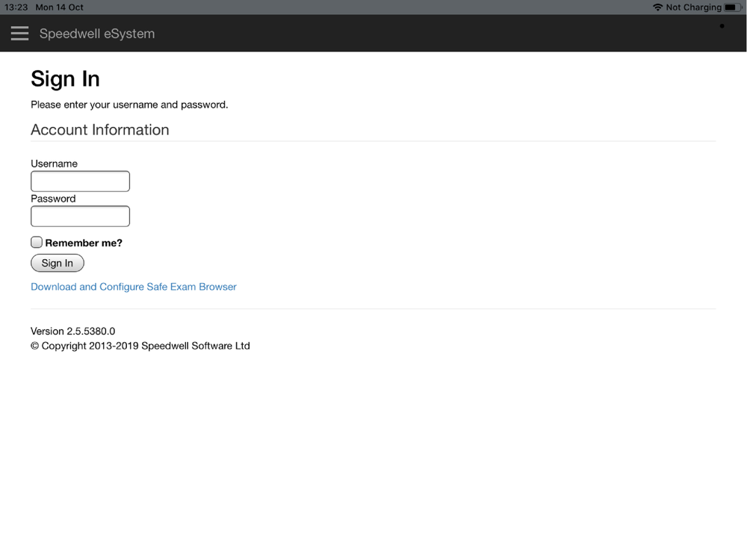The height and width of the screenshot is (560, 747).
Task: Click the Copyright Speedwell Software Ltd text
Action: pos(140,346)
